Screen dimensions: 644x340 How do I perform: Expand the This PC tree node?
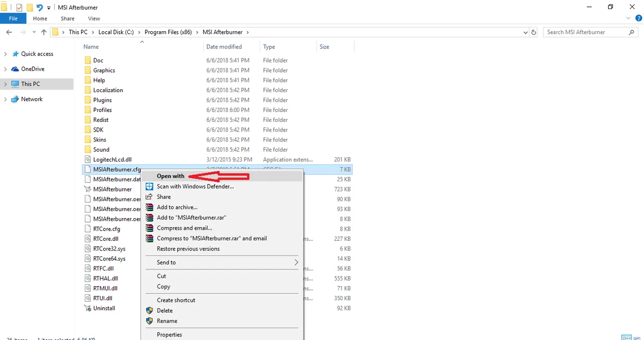click(6, 84)
